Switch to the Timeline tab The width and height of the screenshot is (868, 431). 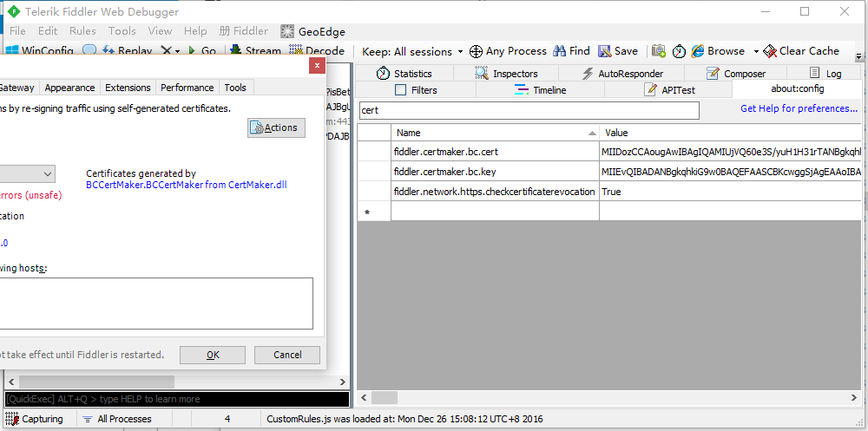click(540, 89)
